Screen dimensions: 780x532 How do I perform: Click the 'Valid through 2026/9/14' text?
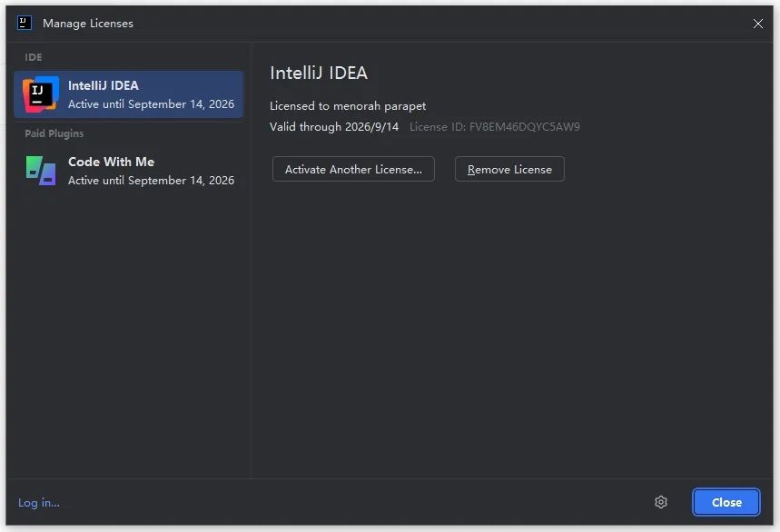pyautogui.click(x=334, y=127)
